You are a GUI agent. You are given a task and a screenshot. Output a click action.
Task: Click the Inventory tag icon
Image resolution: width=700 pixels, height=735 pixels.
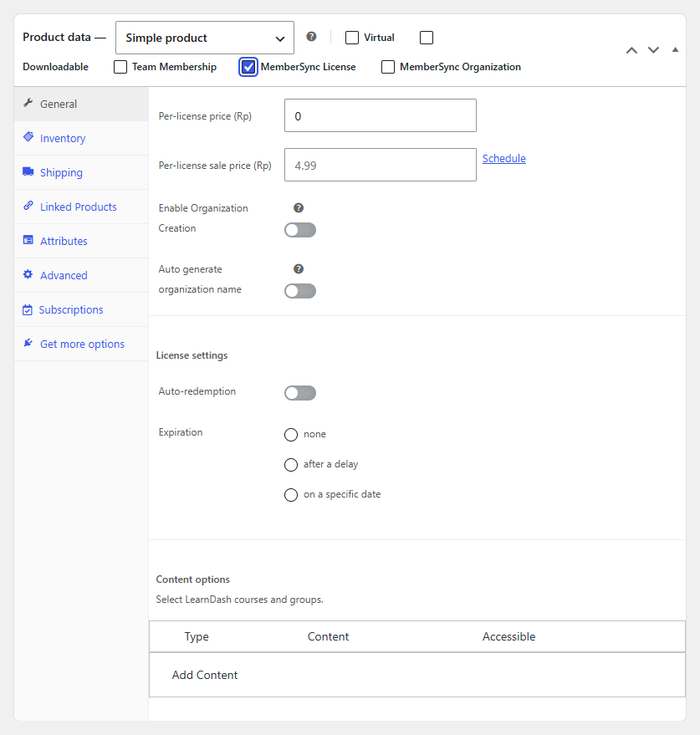point(28,137)
